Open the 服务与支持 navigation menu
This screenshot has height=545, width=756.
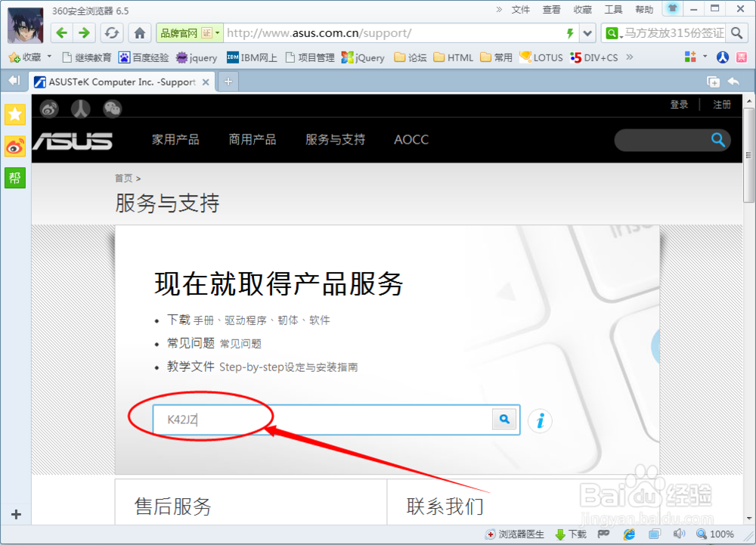point(335,140)
